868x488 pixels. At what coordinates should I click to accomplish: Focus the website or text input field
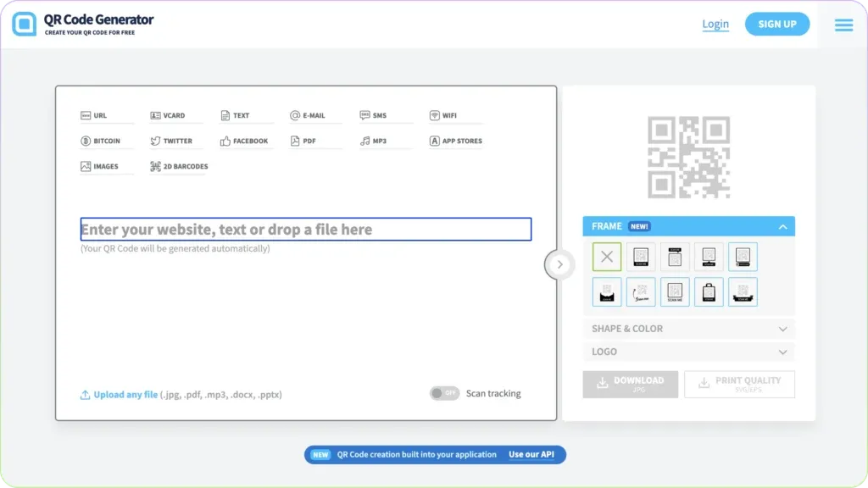click(x=305, y=230)
